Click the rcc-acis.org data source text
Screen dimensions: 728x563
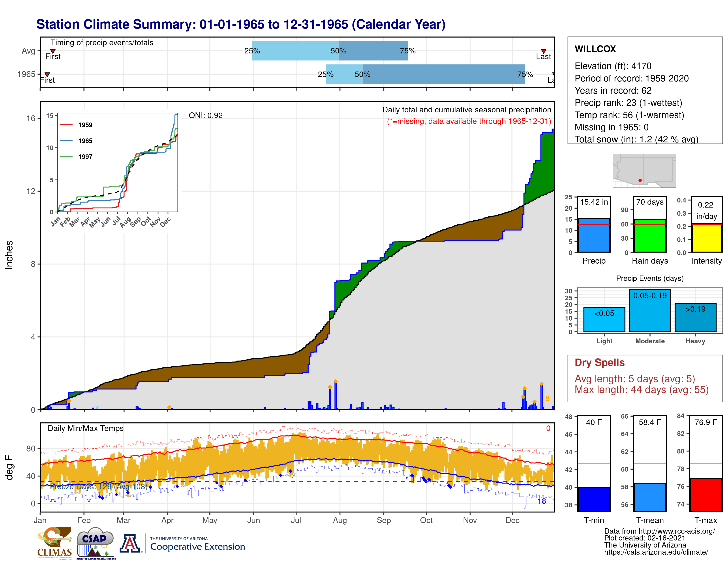659,531
